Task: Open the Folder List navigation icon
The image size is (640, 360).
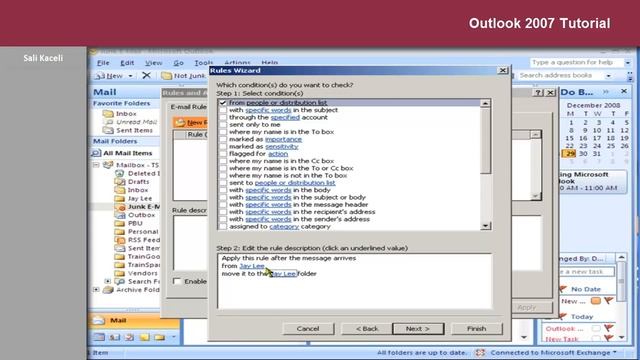Action: tap(160, 337)
